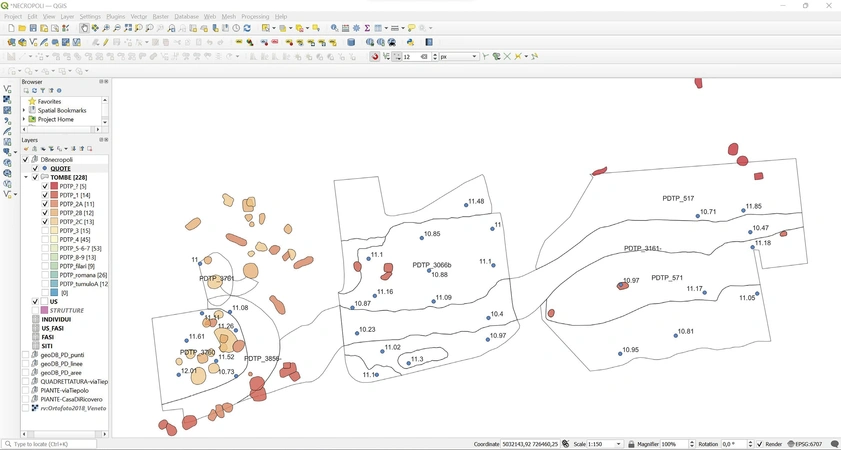
Task: Select the Project Home browser item
Action: (55, 120)
